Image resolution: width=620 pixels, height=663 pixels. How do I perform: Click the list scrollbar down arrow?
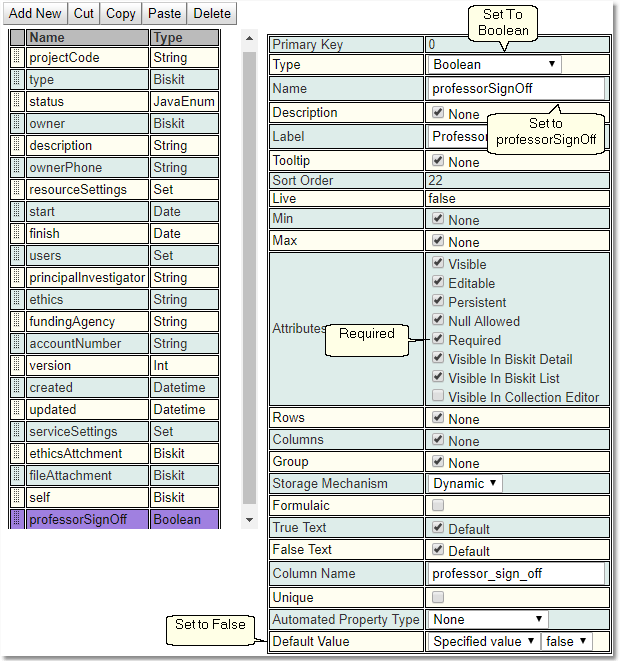(x=249, y=520)
